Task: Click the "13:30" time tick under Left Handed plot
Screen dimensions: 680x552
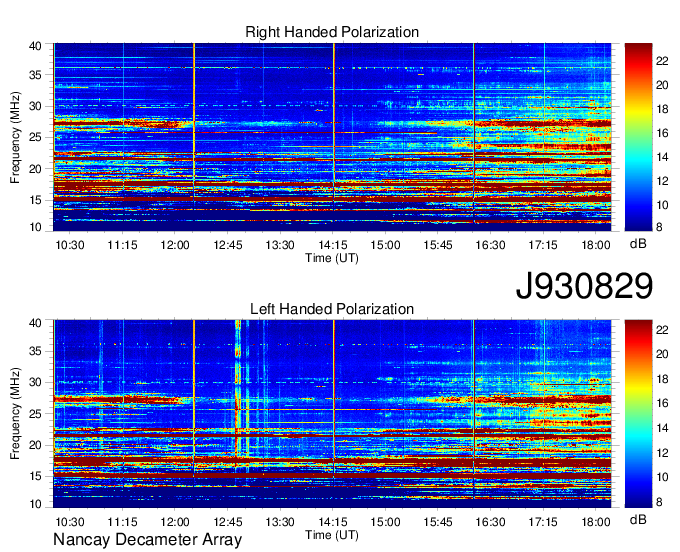Action: click(x=280, y=522)
